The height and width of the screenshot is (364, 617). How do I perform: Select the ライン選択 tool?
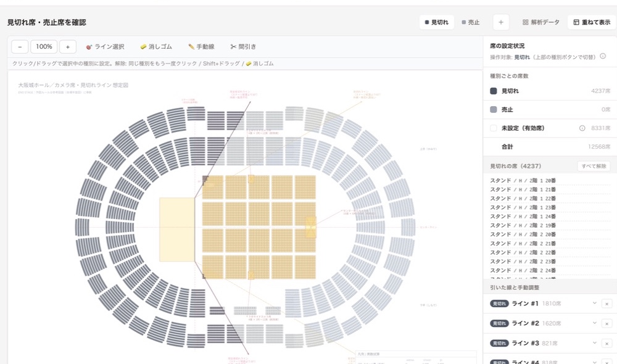pyautogui.click(x=105, y=46)
